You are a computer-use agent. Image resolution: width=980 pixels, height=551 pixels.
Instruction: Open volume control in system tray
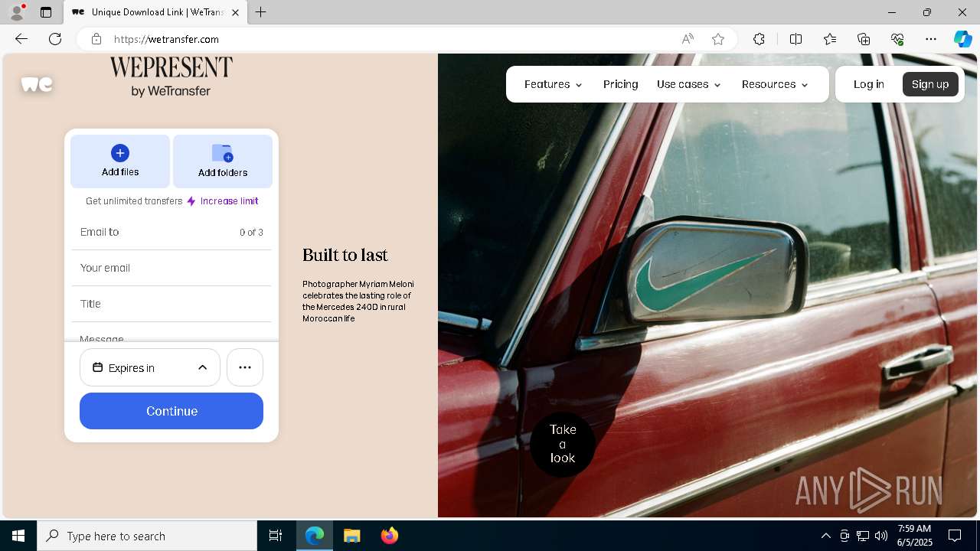(881, 536)
